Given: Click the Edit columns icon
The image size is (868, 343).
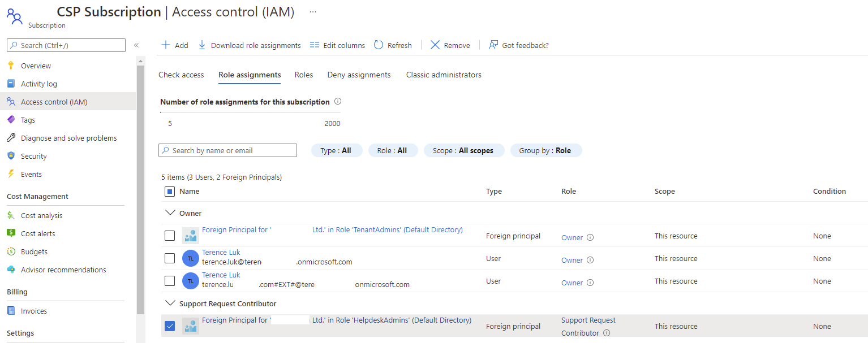Looking at the screenshot, I should [x=315, y=45].
